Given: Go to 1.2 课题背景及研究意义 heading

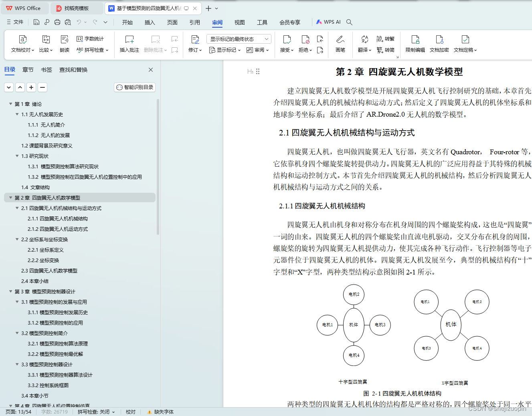Looking at the screenshot, I should tap(47, 145).
